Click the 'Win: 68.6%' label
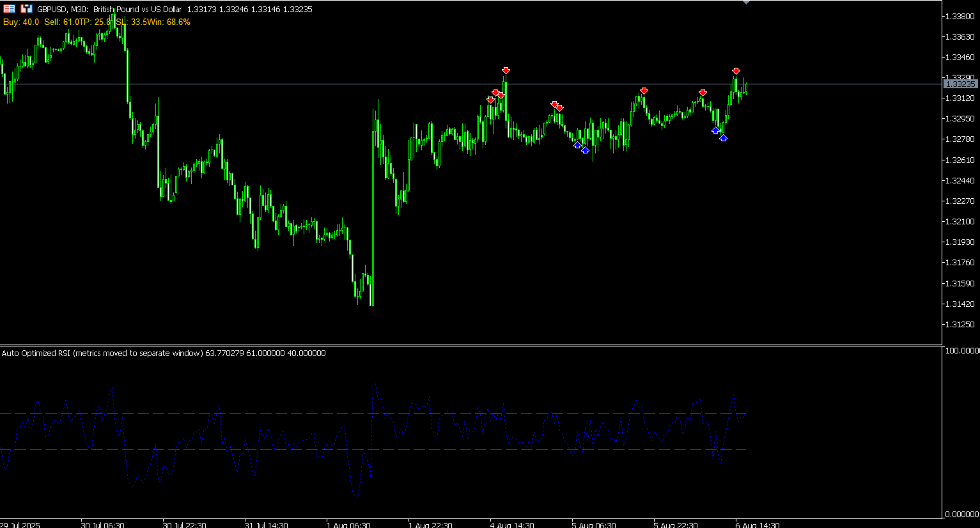The height and width of the screenshot is (528, 980). tap(169, 22)
